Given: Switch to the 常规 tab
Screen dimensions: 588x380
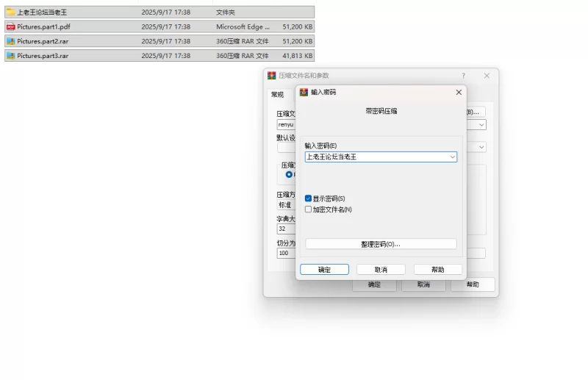Looking at the screenshot, I should (x=277, y=94).
